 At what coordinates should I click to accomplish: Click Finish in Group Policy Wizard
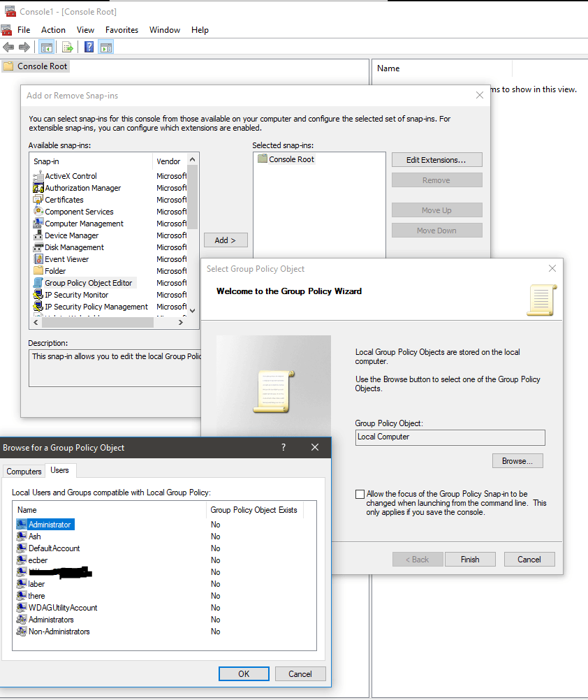pyautogui.click(x=470, y=560)
